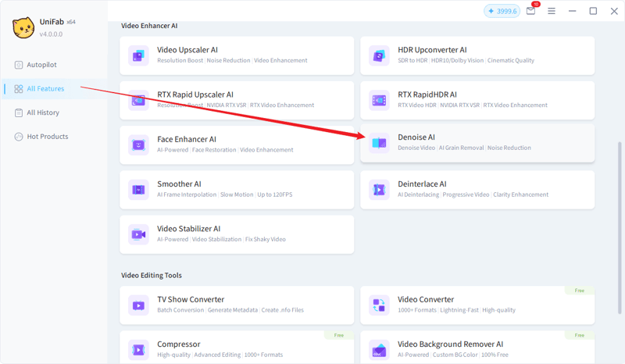
Task: Launch RTX Rapid Upscaler AI
Action: pos(237,100)
